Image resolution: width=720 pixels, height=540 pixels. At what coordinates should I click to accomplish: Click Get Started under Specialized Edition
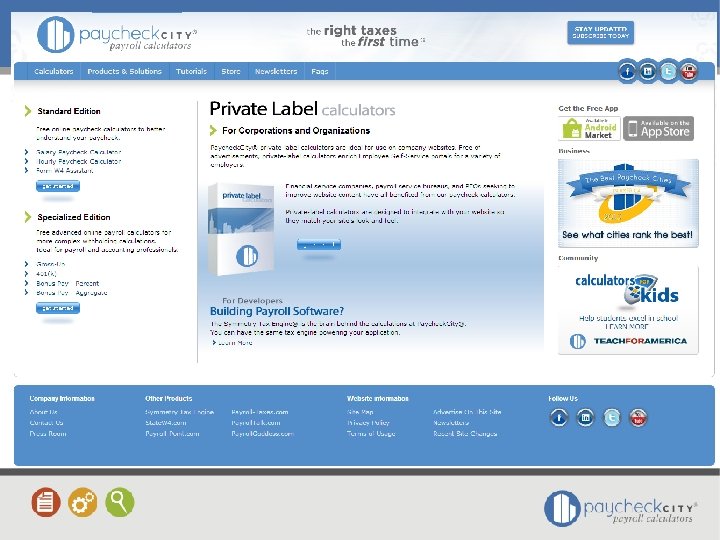[58, 308]
